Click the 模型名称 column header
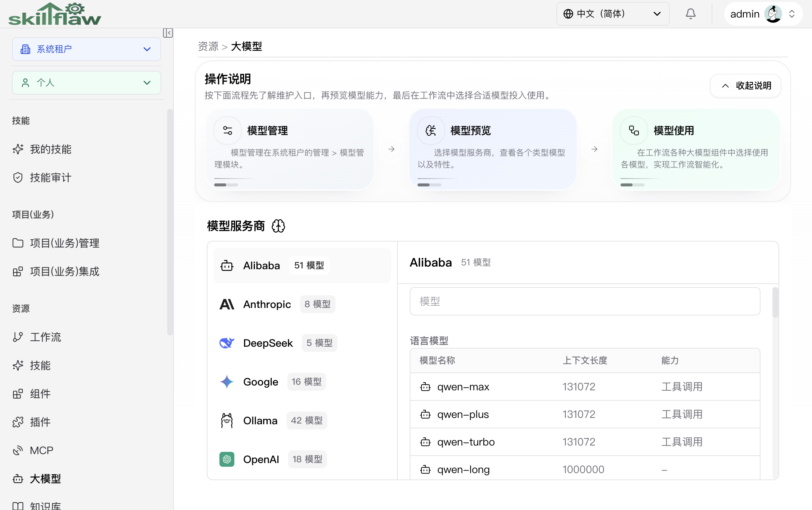Image resolution: width=812 pixels, height=510 pixels. click(x=437, y=361)
